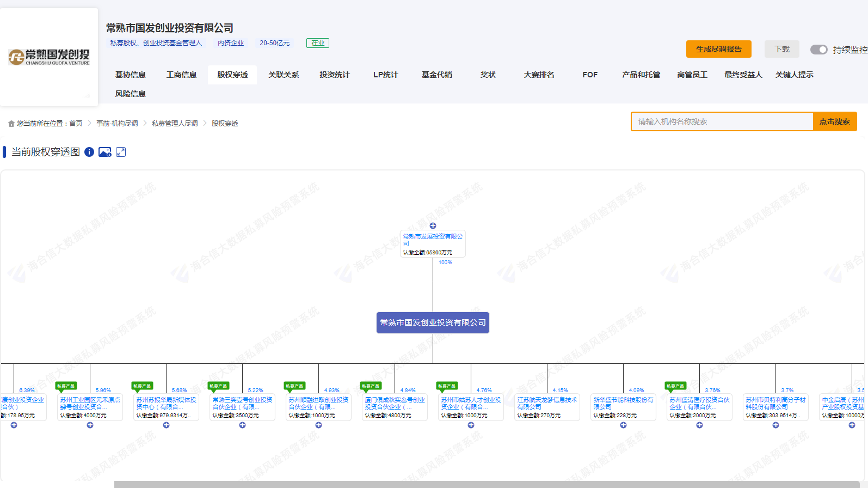Open fullscreen view of the equity chart
Image resolution: width=868 pixels, height=488 pixels.
coord(121,152)
